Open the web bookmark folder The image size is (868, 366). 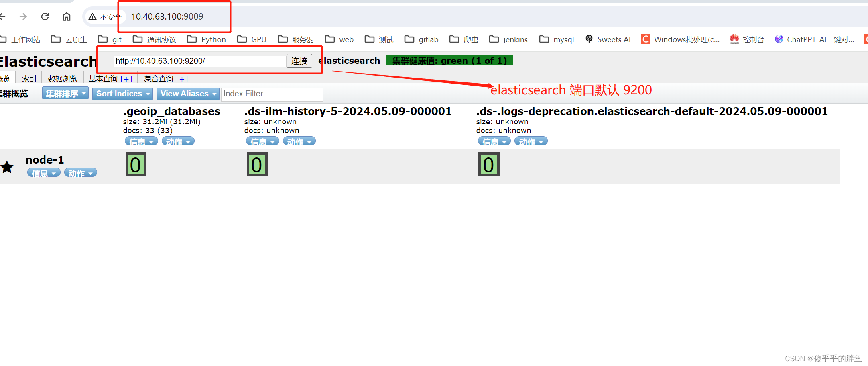[x=339, y=39]
